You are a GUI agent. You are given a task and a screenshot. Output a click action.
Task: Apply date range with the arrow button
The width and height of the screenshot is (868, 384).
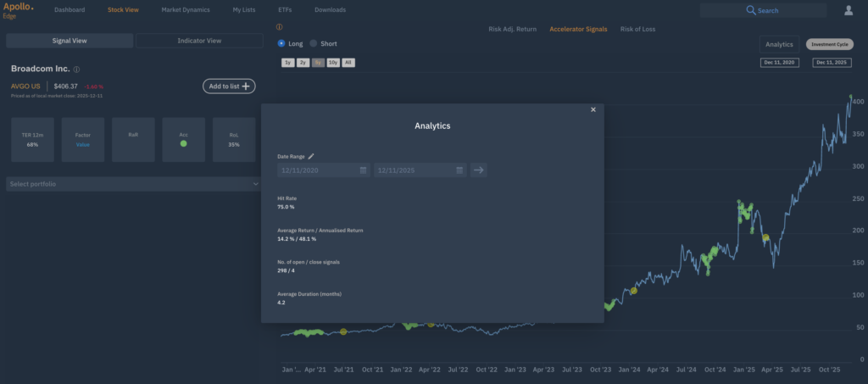[479, 170]
